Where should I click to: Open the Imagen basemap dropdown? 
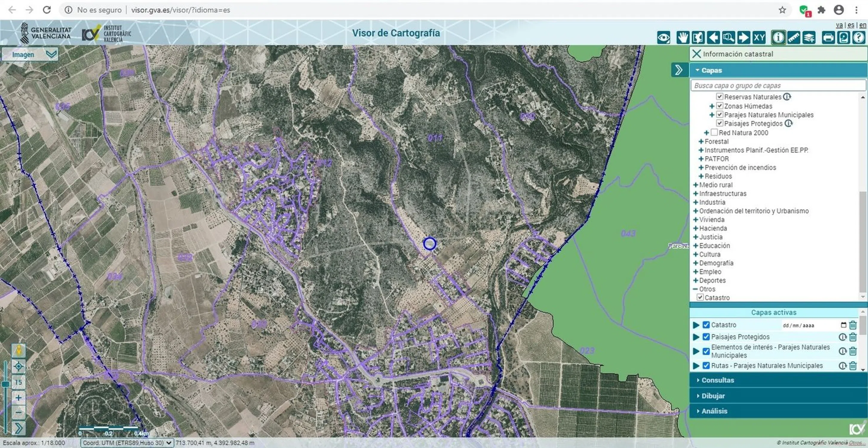(30, 54)
